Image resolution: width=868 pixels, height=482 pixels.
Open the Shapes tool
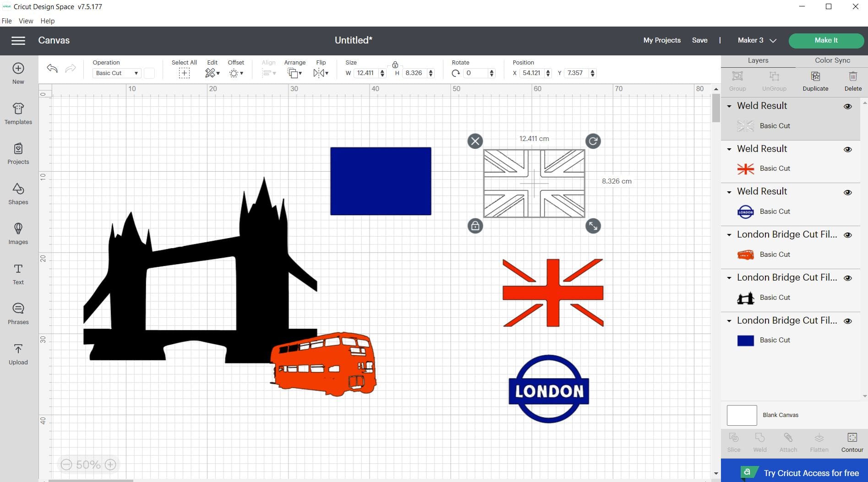[18, 194]
